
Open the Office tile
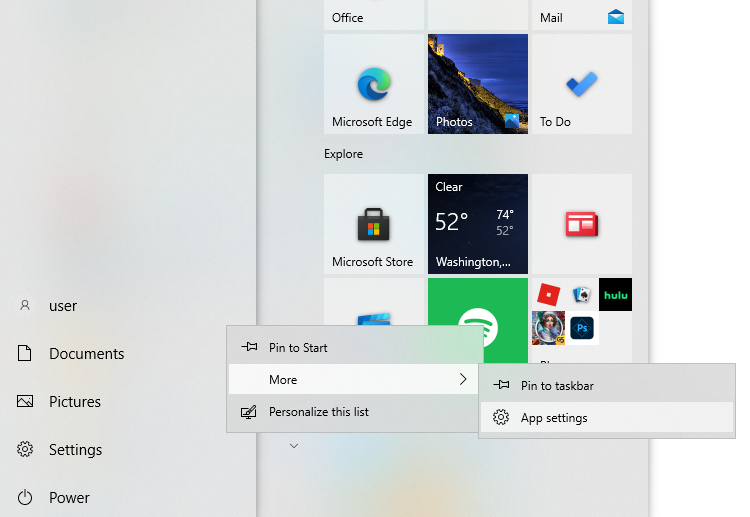(x=374, y=15)
